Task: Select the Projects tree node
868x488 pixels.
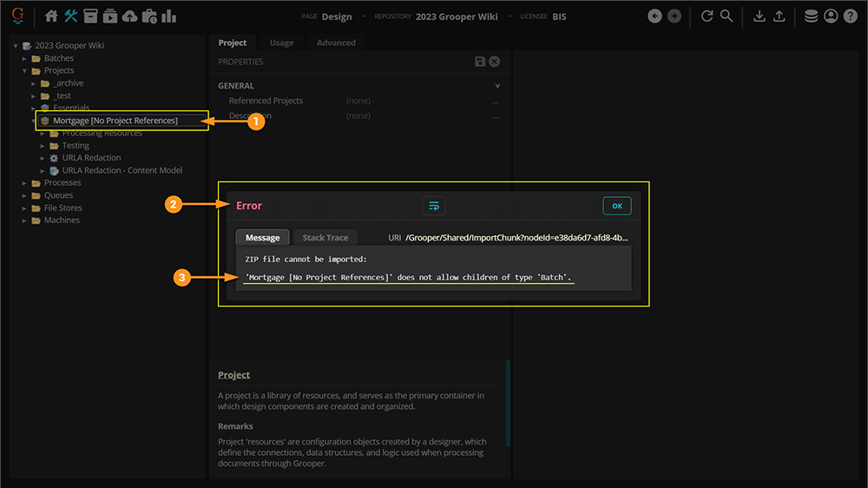Action: (x=59, y=70)
